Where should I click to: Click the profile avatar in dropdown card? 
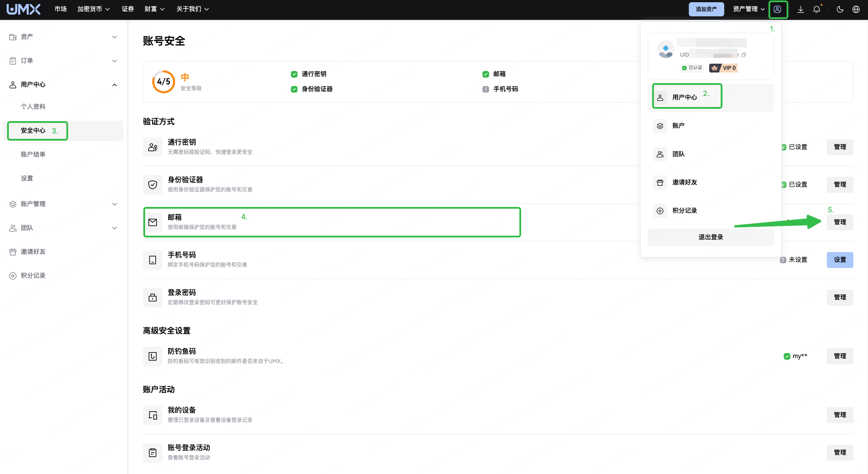(x=665, y=49)
